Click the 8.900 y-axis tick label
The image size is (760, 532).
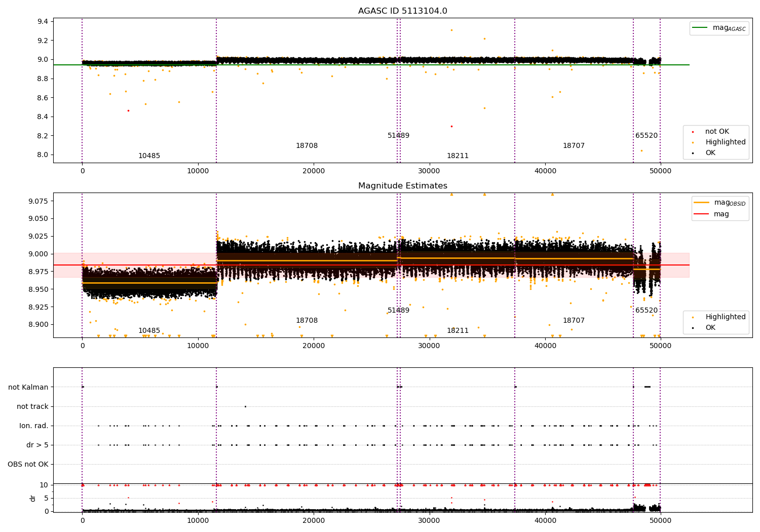pyautogui.click(x=39, y=325)
